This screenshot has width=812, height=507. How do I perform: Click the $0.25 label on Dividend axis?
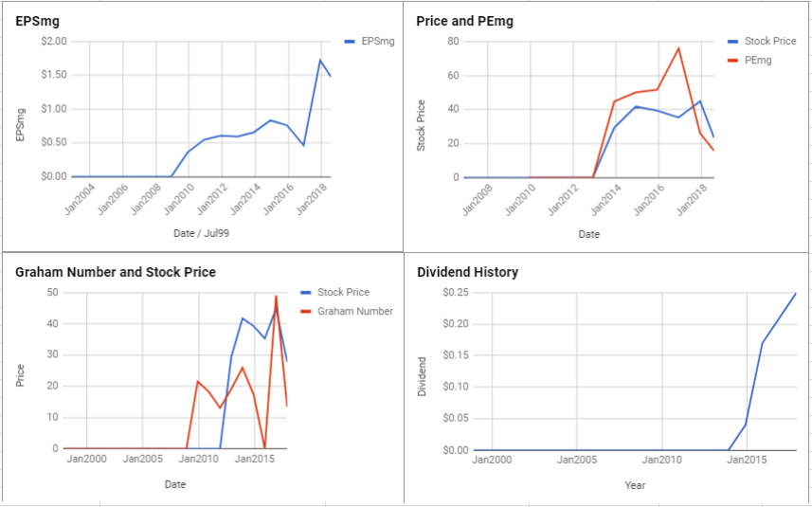456,293
